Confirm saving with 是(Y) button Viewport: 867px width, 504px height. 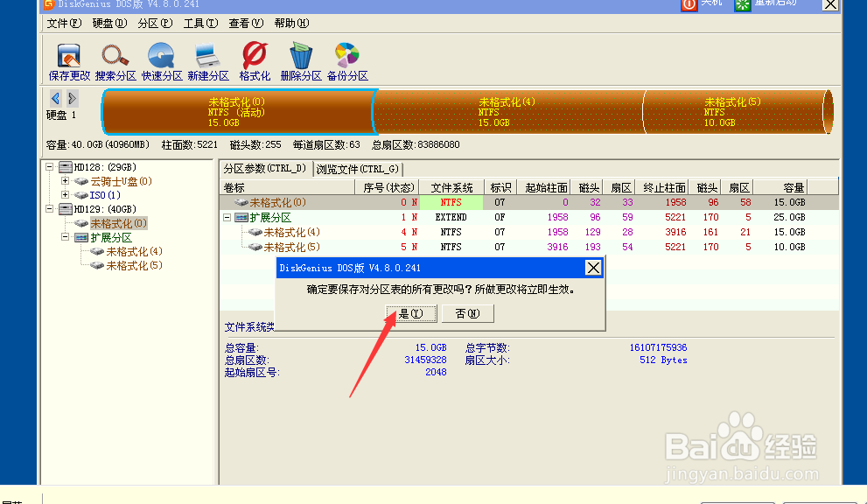click(x=411, y=313)
